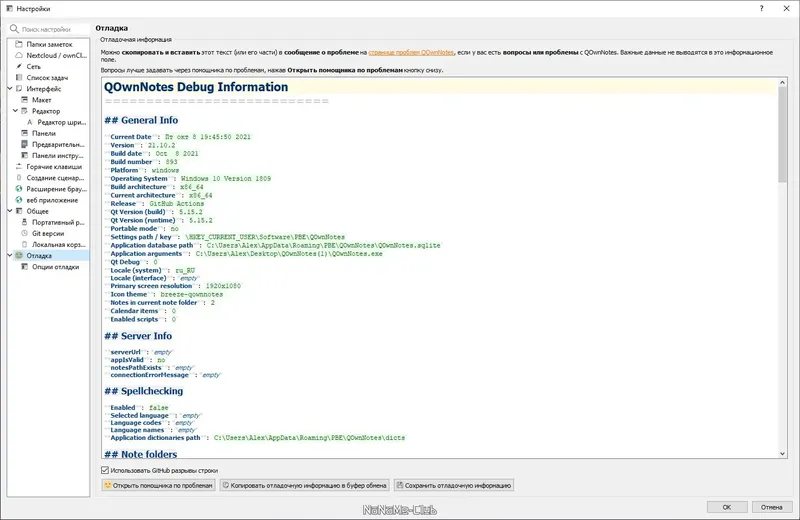Click the Note folders icon in sidebar
The width and height of the screenshot is (800, 520).
[19, 44]
